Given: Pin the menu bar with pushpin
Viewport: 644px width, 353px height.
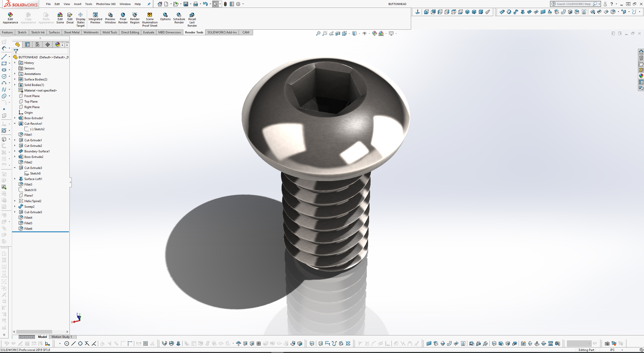Looking at the screenshot, I should click(x=149, y=4).
